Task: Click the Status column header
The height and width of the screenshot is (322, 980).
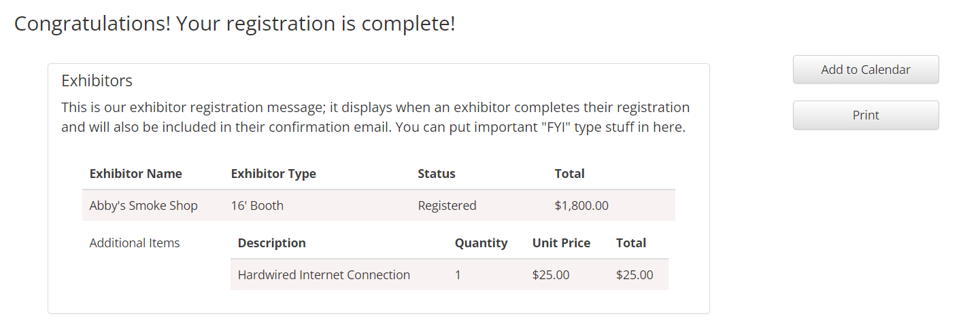Action: [437, 173]
